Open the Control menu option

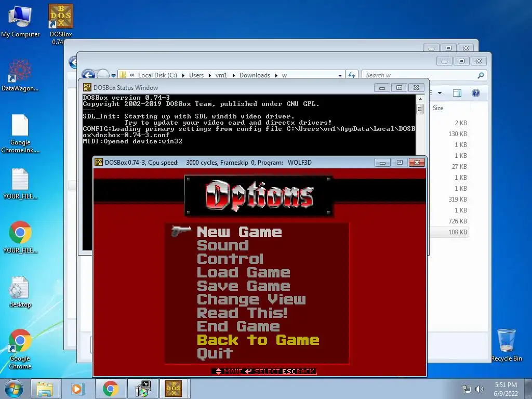(x=230, y=259)
